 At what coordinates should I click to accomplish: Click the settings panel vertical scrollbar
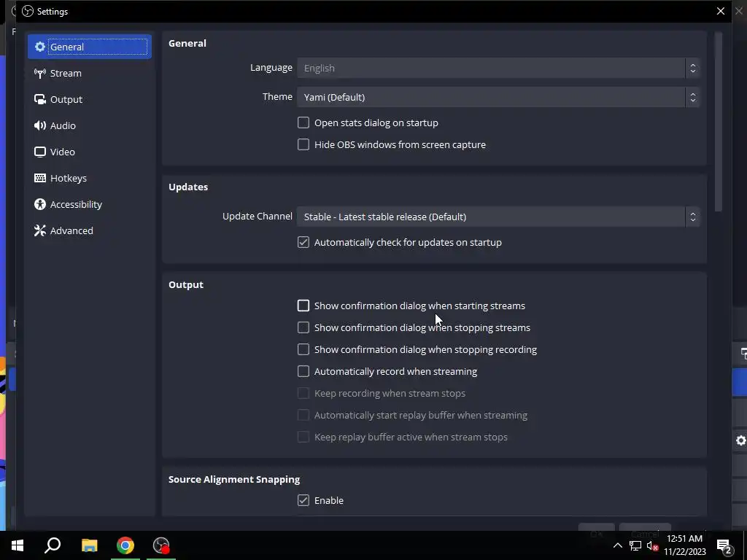click(x=719, y=122)
